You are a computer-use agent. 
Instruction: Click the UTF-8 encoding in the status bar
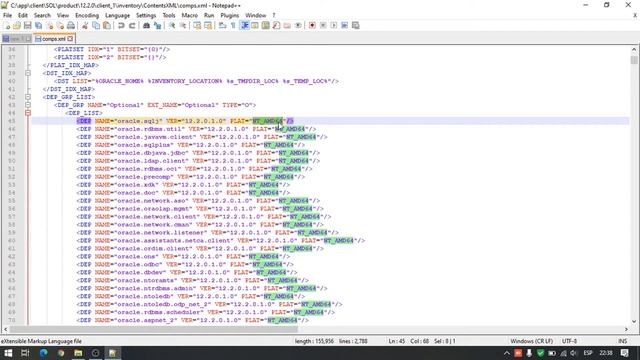(x=569, y=341)
